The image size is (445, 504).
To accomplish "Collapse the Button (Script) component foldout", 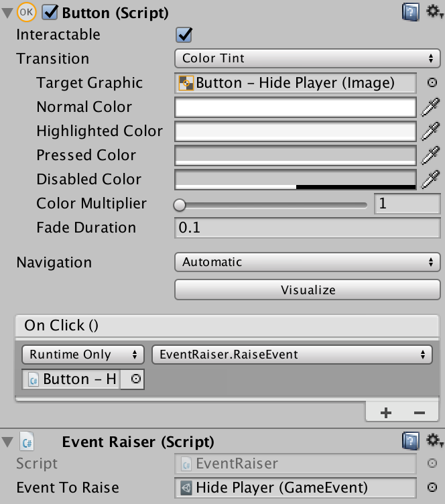I will pyautogui.click(x=7, y=13).
